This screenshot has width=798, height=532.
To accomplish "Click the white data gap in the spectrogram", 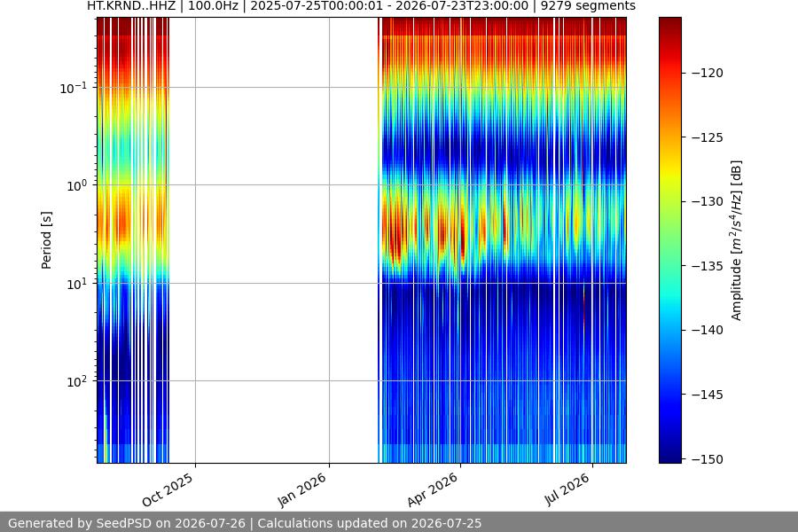I will click(x=274, y=240).
